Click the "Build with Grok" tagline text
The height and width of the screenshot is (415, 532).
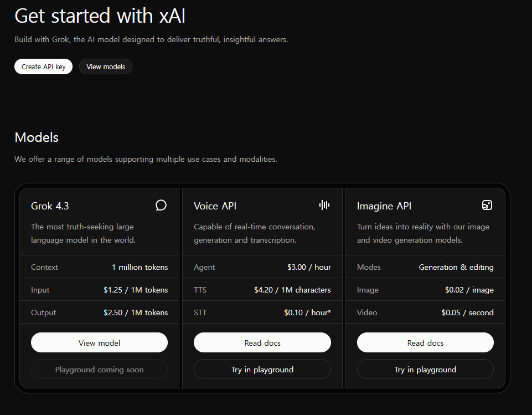151,39
